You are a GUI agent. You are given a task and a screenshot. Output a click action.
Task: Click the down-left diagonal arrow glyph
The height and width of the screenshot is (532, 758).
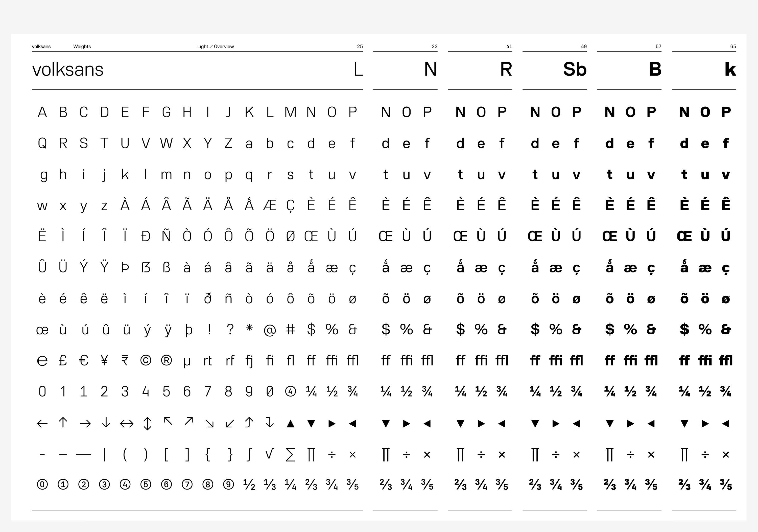(x=230, y=424)
